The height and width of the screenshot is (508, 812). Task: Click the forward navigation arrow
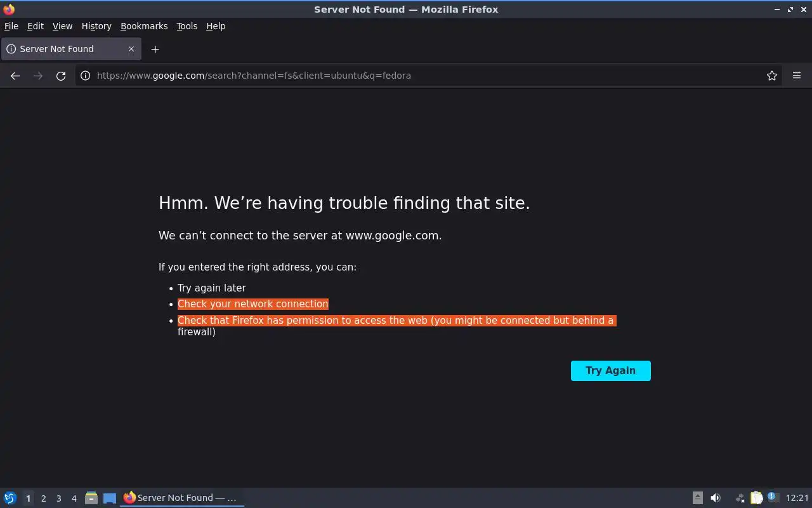pyautogui.click(x=38, y=76)
